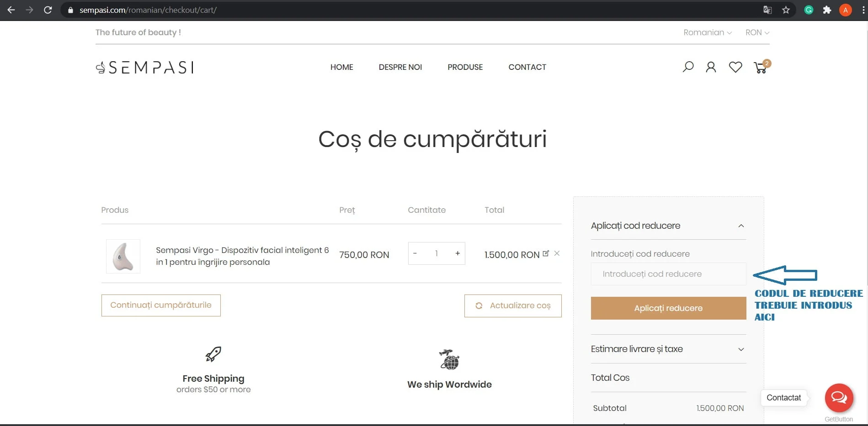Bookmark page with the star icon

(x=786, y=10)
